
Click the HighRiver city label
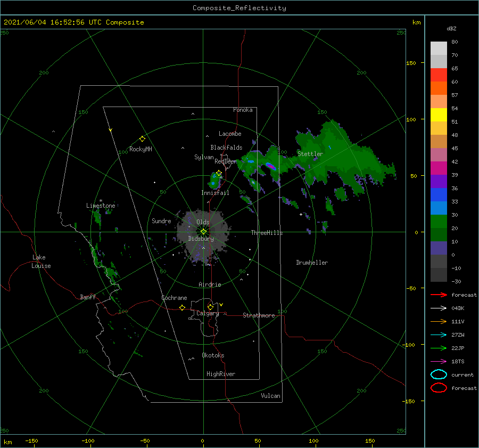[221, 374]
